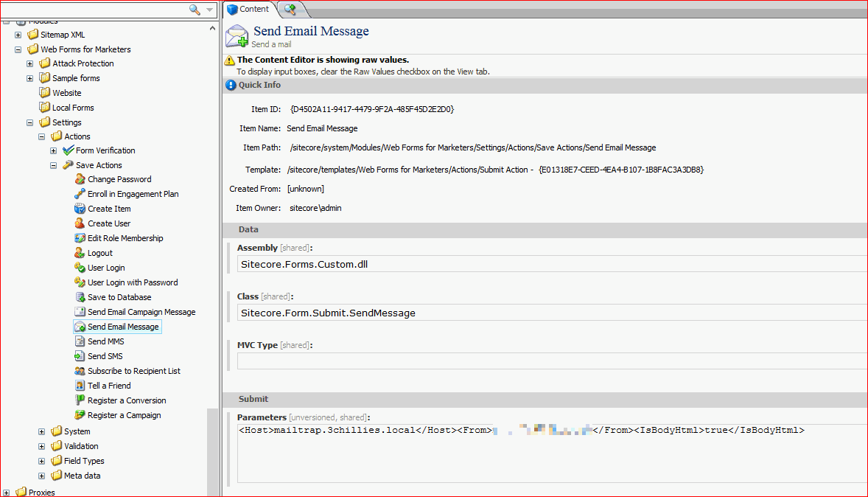Viewport: 868px width, 497px height.
Task: Click the empty MVC Type field
Action: click(553, 361)
